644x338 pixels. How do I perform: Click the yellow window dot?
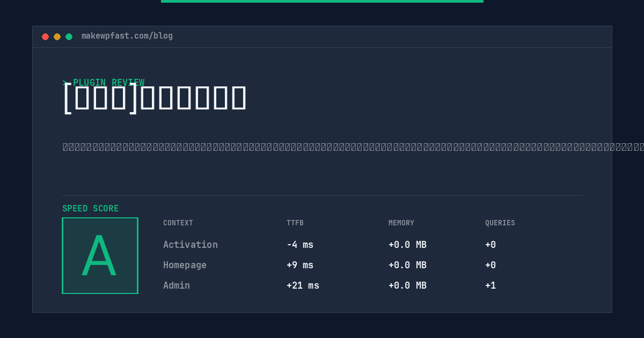pos(57,36)
